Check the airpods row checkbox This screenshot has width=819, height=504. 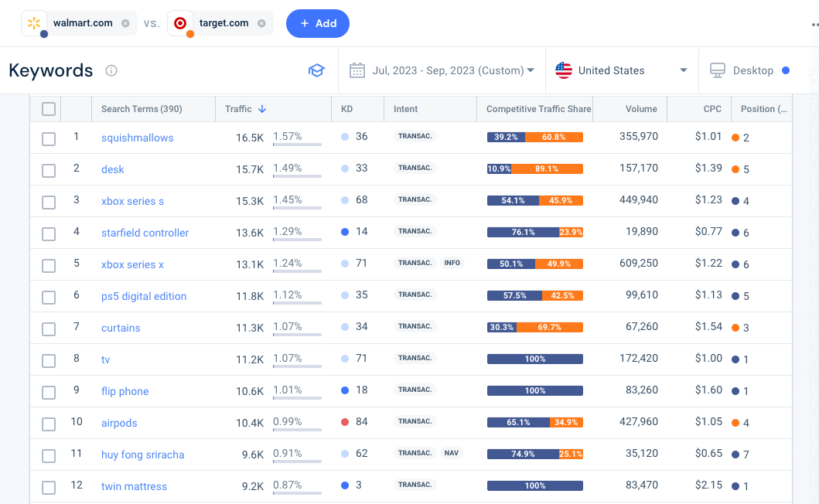click(x=49, y=424)
